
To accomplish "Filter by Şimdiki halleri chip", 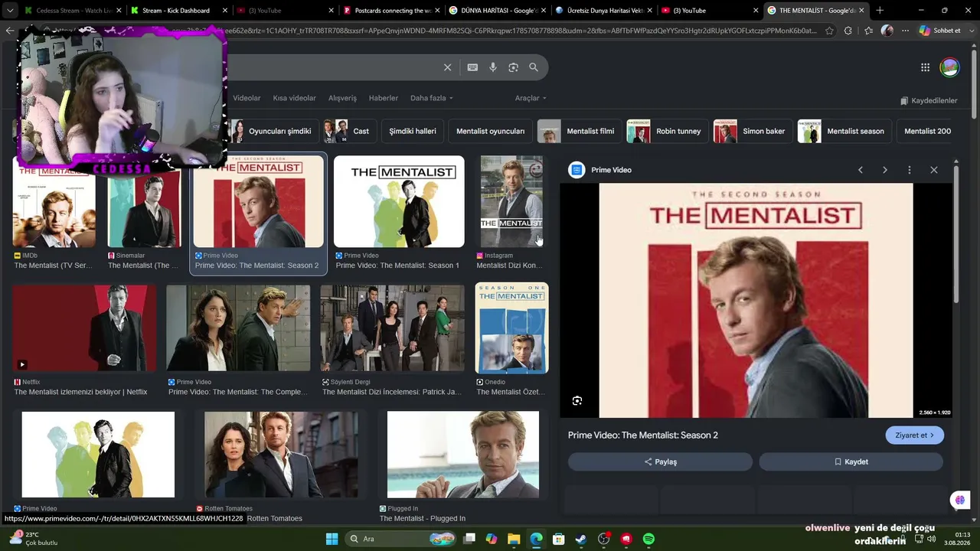I will click(x=413, y=131).
